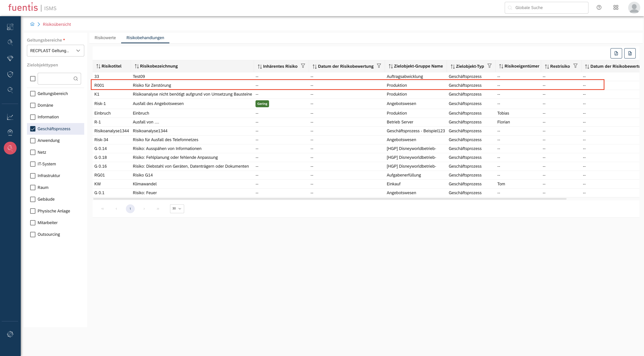Click the home breadcrumb icon
Screen dimensions: 644x356
point(32,24)
